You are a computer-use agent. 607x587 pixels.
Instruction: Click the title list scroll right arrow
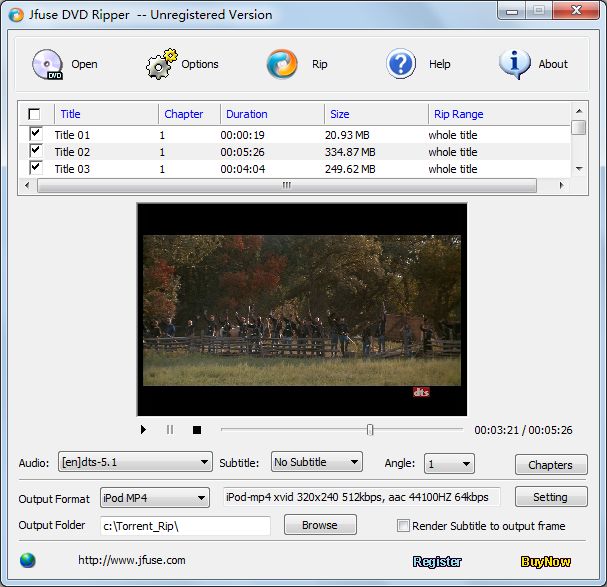(x=561, y=185)
